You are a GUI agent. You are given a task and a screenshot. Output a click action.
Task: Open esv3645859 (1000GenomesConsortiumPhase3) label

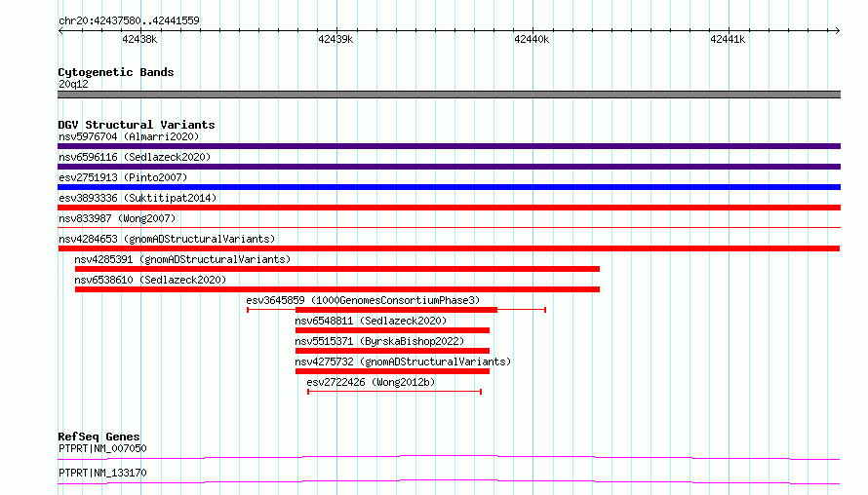pos(363,300)
